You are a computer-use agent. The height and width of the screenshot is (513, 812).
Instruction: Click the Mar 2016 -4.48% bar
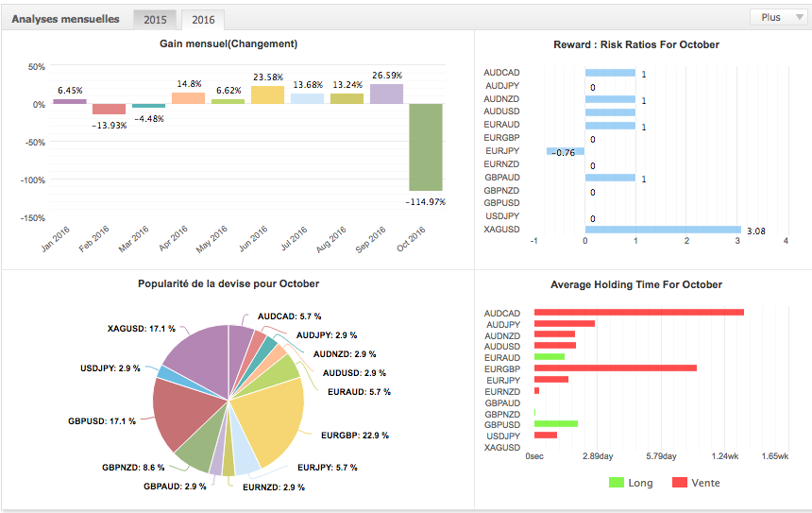point(148,106)
